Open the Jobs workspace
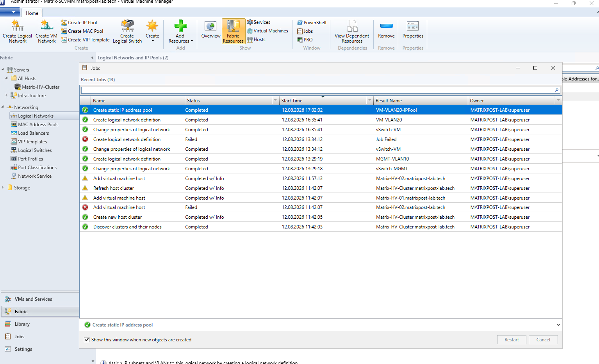This screenshot has width=599, height=364. (x=39, y=337)
